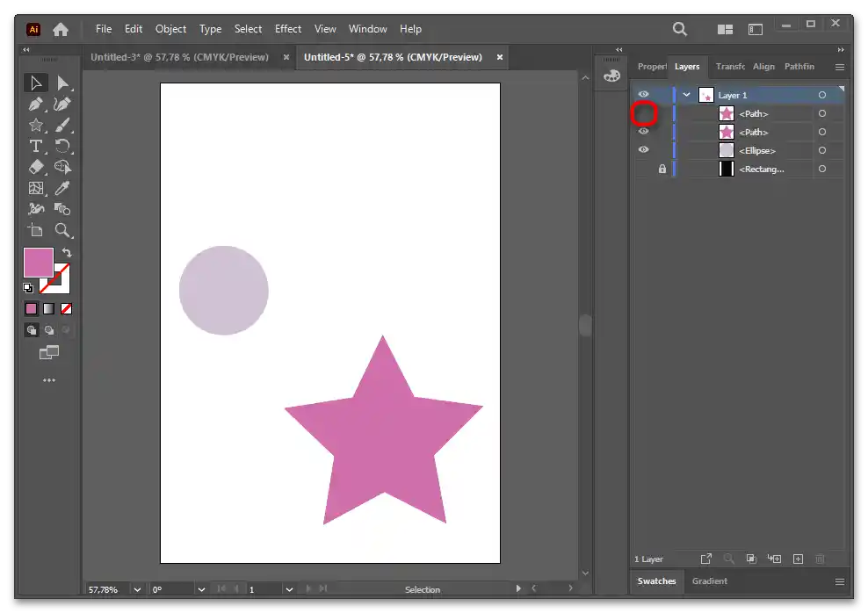This screenshot has height=613, width=868.
Task: Open the zoom level dropdown
Action: tap(139, 589)
